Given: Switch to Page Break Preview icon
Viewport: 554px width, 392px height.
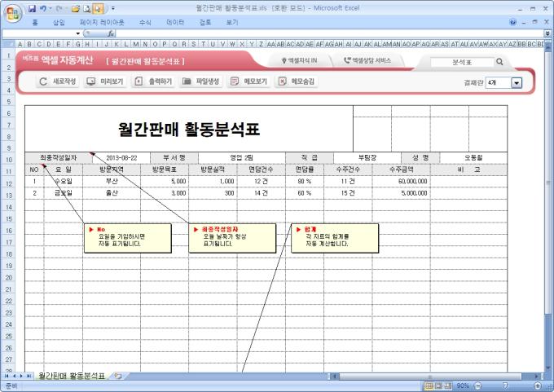Looking at the screenshot, I should tap(448, 385).
